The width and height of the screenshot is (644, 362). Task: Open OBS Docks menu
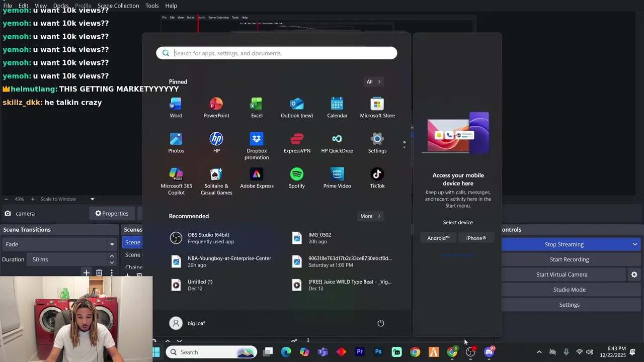point(61,6)
